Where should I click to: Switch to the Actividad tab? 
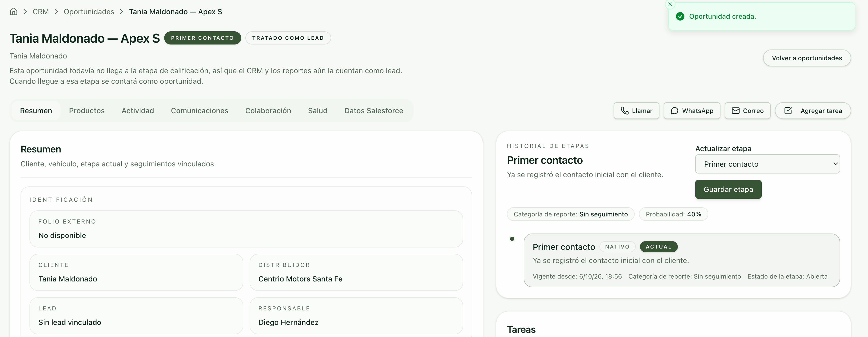click(x=138, y=111)
